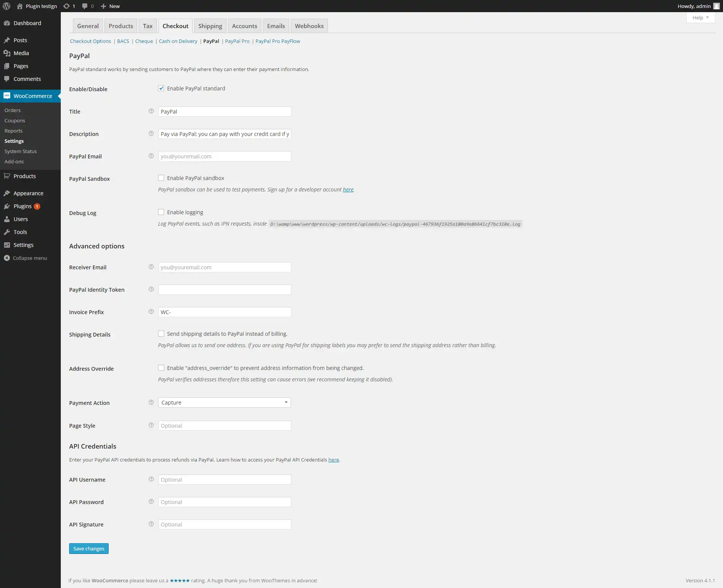
Task: Click the help icon beside Payment Action
Action: [151, 403]
